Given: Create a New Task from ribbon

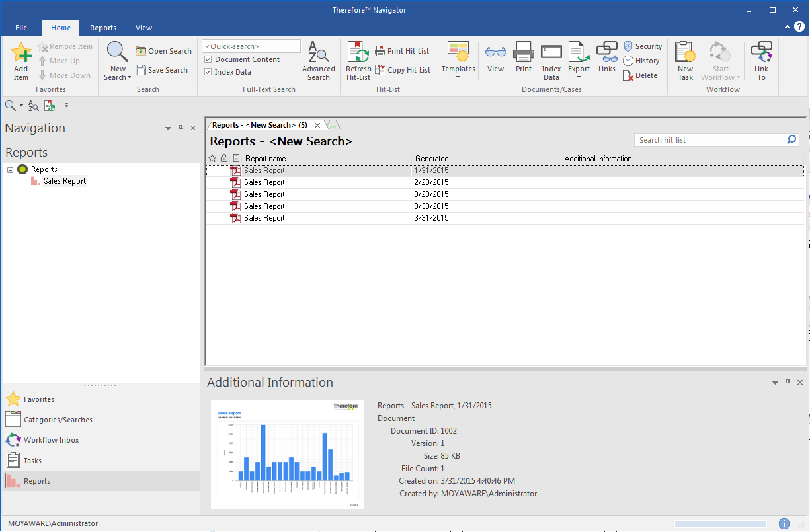Looking at the screenshot, I should pyautogui.click(x=685, y=52).
